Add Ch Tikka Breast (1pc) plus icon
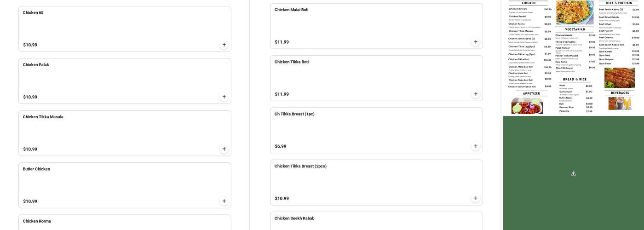Image resolution: width=644 pixels, height=230 pixels. pos(476,146)
